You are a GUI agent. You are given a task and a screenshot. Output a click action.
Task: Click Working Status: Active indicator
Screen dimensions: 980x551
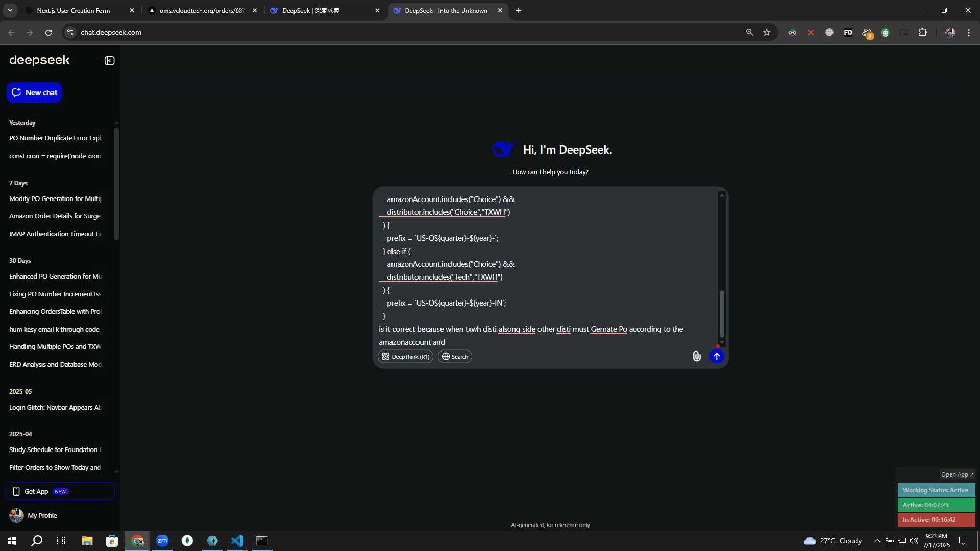pos(936,490)
